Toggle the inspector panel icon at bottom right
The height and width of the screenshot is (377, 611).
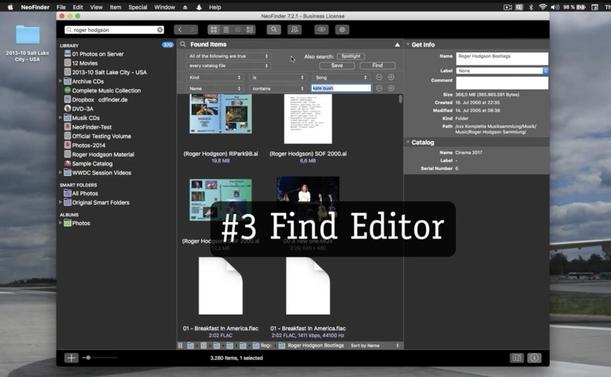pyautogui.click(x=534, y=358)
